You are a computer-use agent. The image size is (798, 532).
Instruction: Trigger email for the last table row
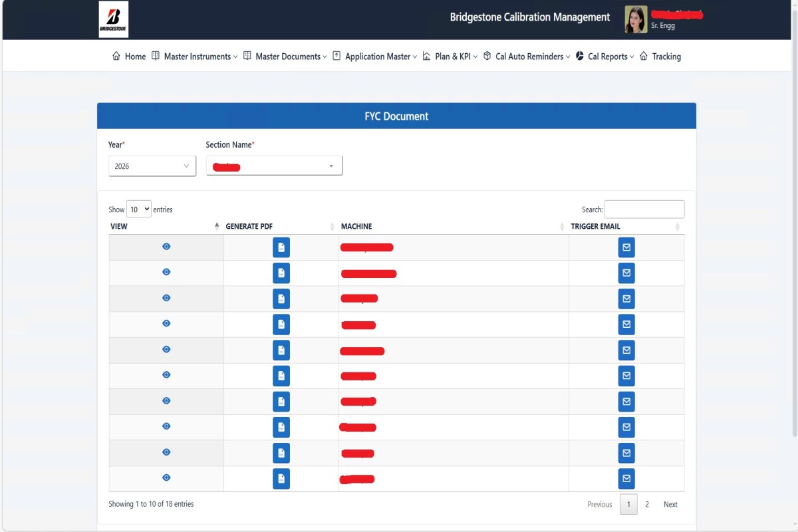[x=626, y=479]
